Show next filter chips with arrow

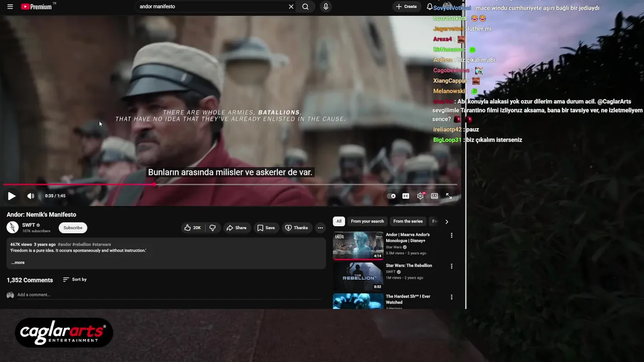[x=446, y=221]
